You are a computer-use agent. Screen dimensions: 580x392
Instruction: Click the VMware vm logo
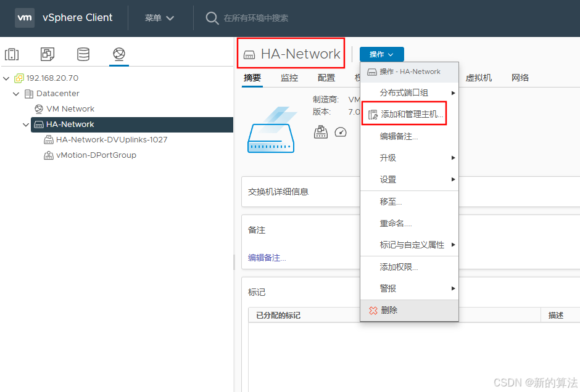click(25, 17)
